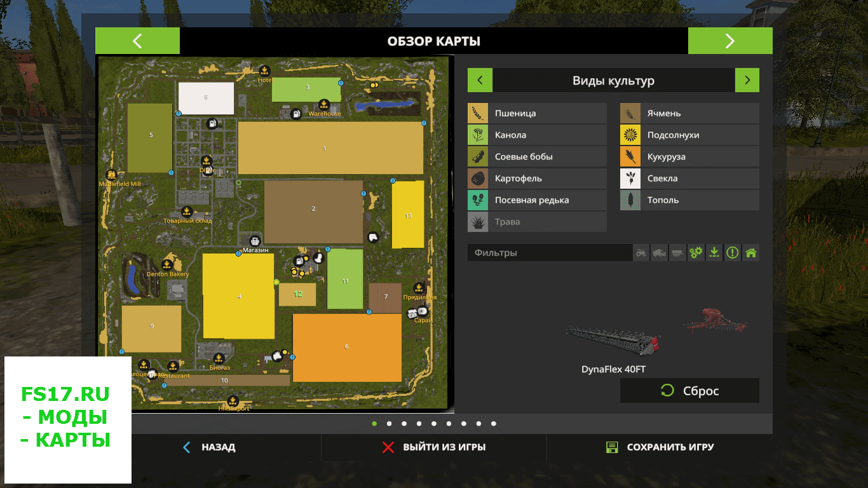Click ВЫЙТИ ИЗ ИГРЫ button

pos(434,447)
